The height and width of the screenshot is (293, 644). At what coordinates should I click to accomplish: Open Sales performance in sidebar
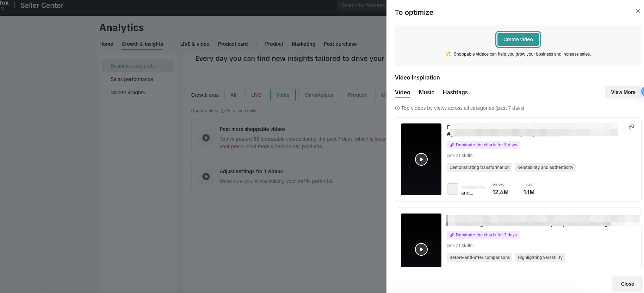[132, 79]
